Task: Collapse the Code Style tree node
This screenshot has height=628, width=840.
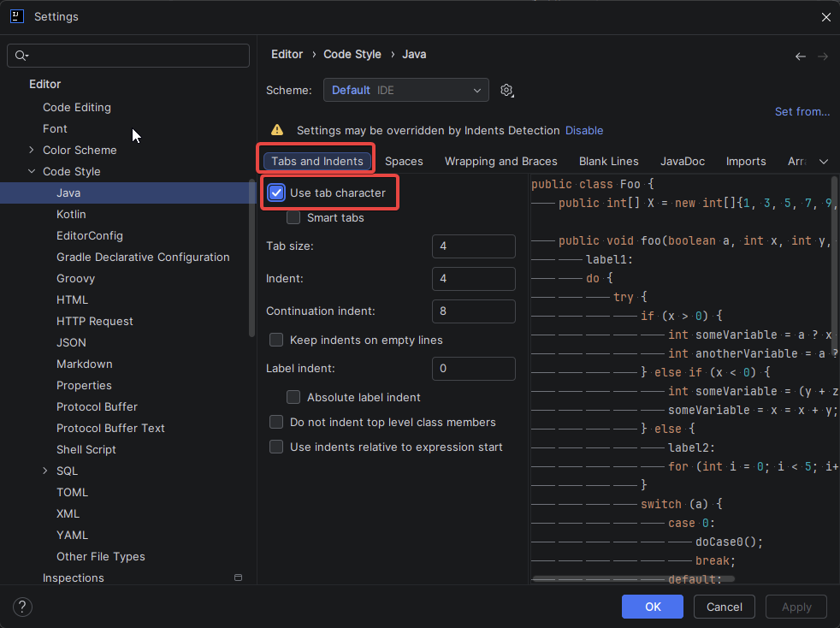Action: pyautogui.click(x=33, y=172)
